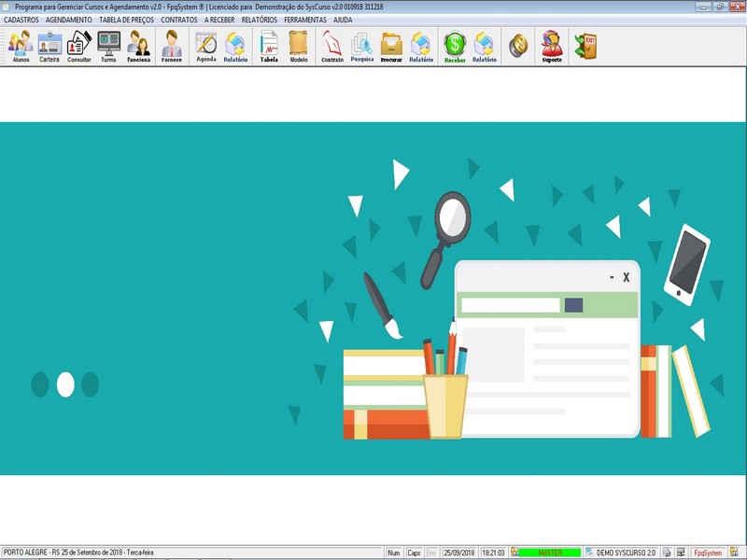Open the Alunos (students) toolbar icon
747x560 pixels.
(x=21, y=46)
